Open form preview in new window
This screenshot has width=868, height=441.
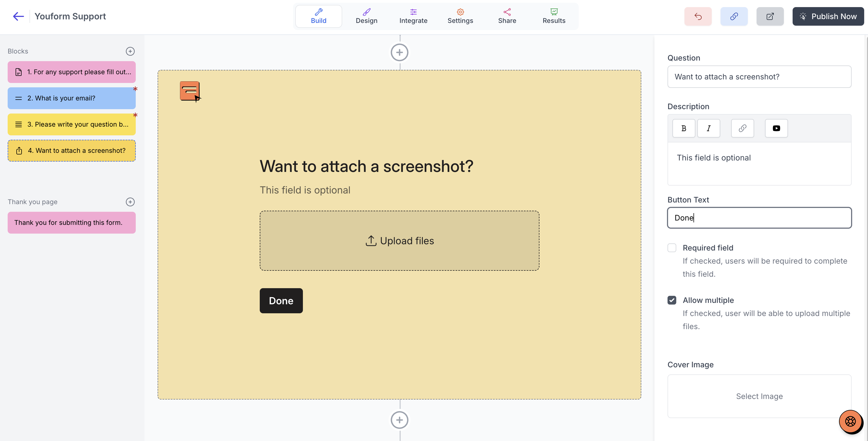pyautogui.click(x=770, y=16)
